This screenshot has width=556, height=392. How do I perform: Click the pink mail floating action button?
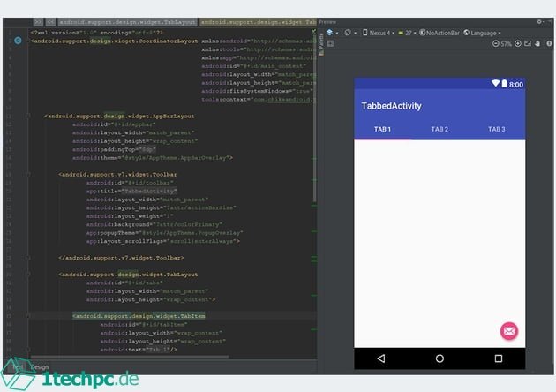509,331
